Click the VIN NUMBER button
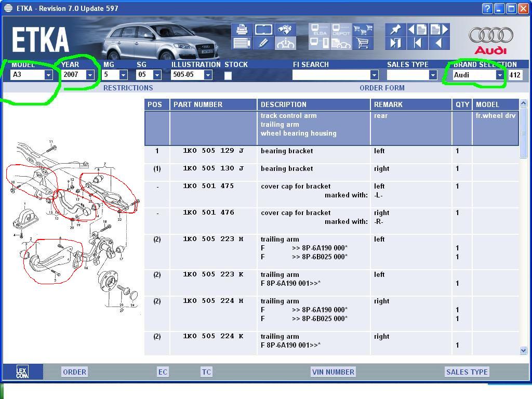Image resolution: width=532 pixels, height=399 pixels. (x=333, y=372)
